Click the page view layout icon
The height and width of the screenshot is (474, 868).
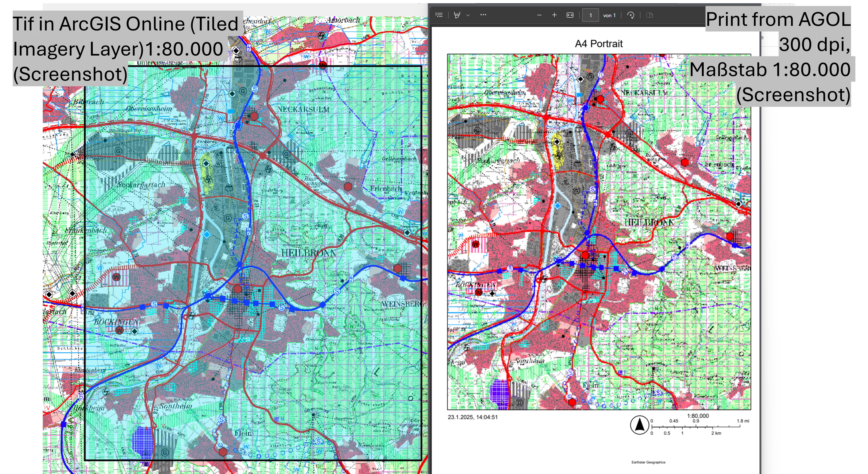coord(650,15)
